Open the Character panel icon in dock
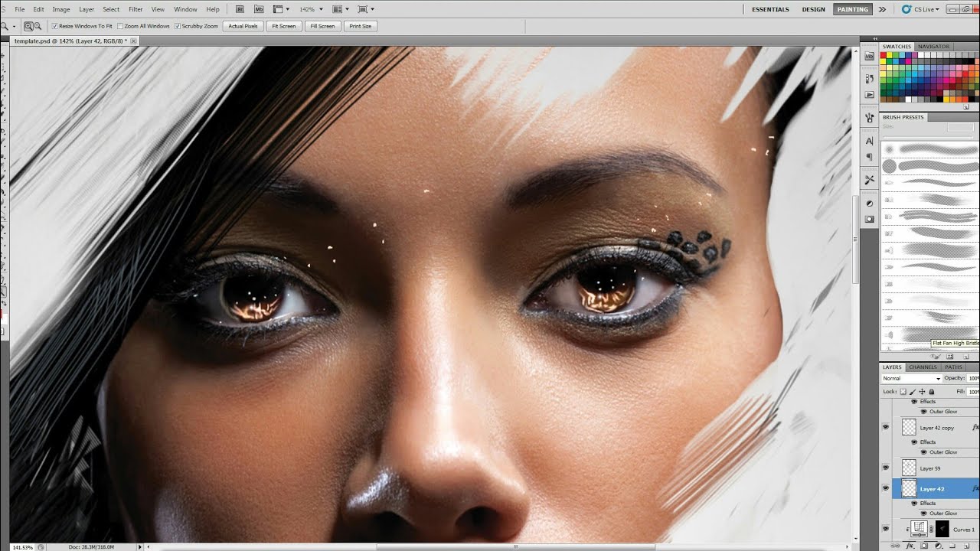This screenshot has height=551, width=980. [x=870, y=141]
